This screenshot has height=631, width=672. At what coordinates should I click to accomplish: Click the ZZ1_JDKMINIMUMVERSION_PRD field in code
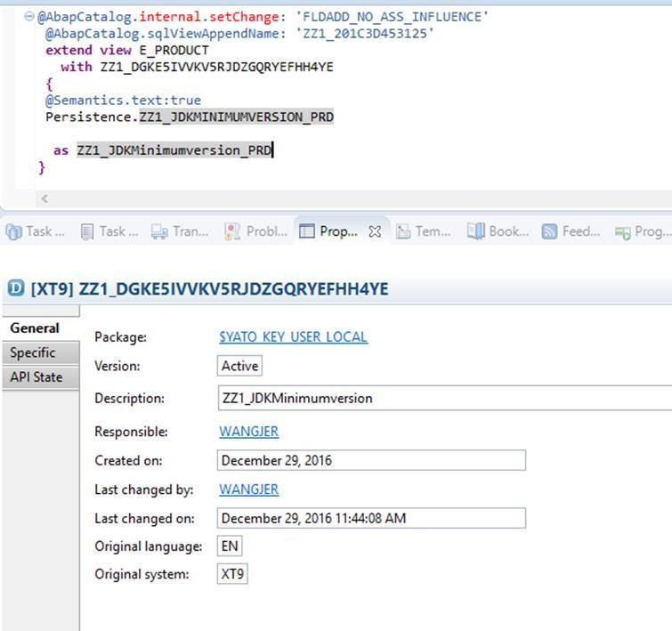pyautogui.click(x=237, y=117)
